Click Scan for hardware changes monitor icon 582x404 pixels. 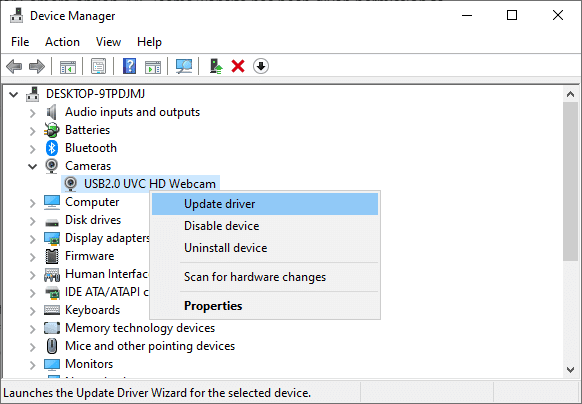click(x=184, y=66)
